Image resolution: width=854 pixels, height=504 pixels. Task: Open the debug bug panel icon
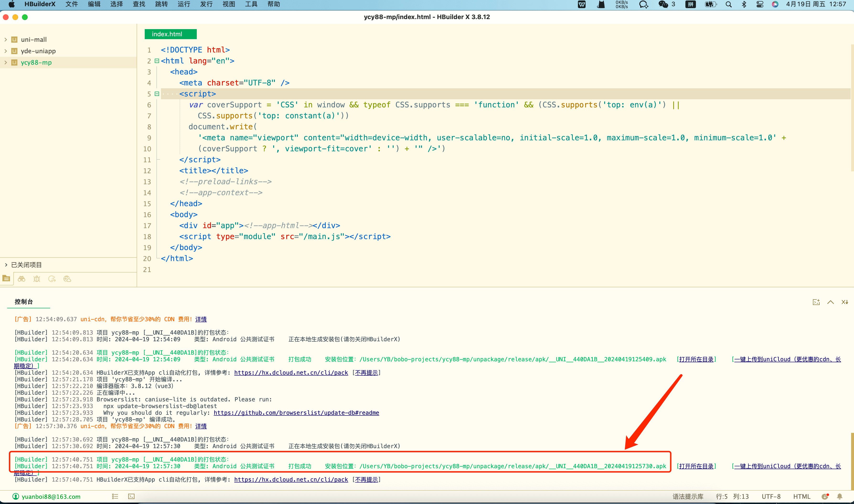click(37, 279)
